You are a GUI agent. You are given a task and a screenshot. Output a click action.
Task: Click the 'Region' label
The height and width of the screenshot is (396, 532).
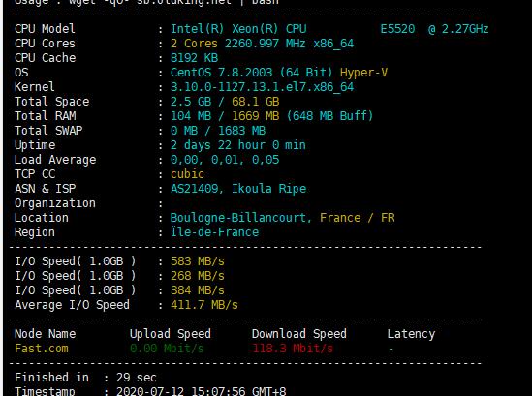pos(35,232)
